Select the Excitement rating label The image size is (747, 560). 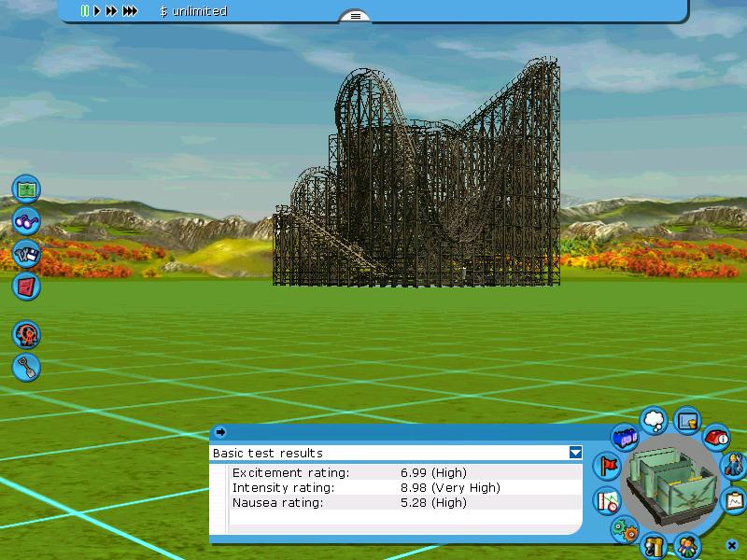coord(290,473)
